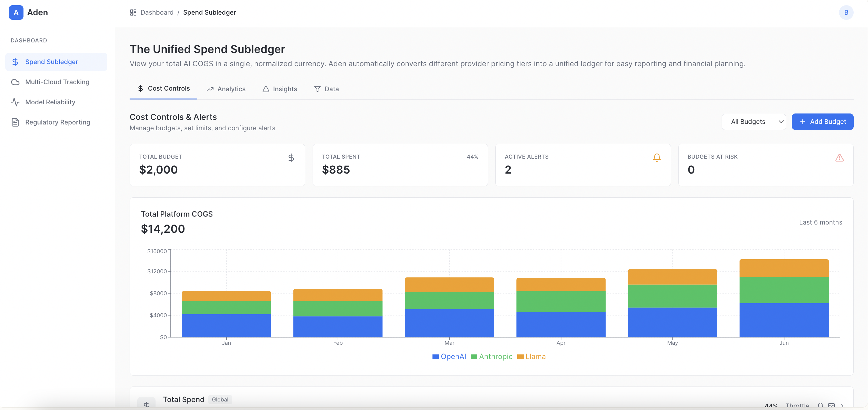
Task: Open Multi-Cloud Tracking cloud icon
Action: (x=15, y=82)
